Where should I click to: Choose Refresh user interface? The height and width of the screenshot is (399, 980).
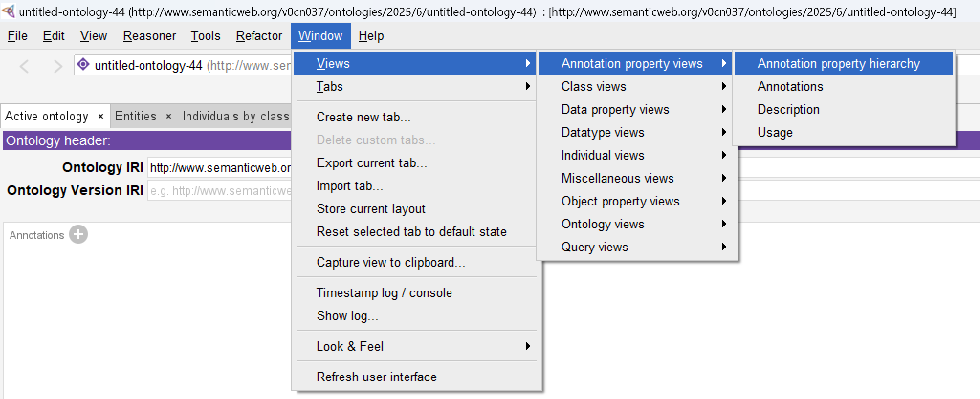click(x=416, y=377)
